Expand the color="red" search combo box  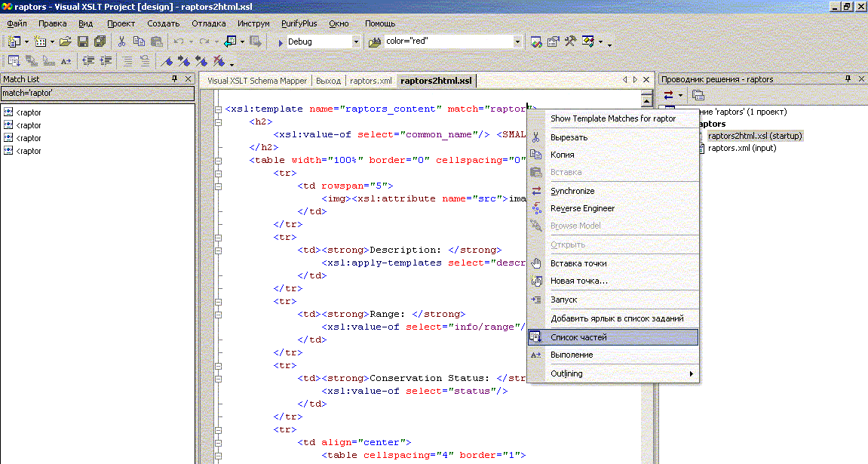(517, 41)
